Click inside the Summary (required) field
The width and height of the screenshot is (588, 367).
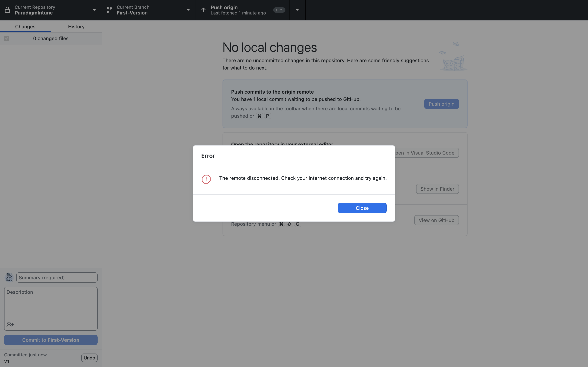(57, 277)
